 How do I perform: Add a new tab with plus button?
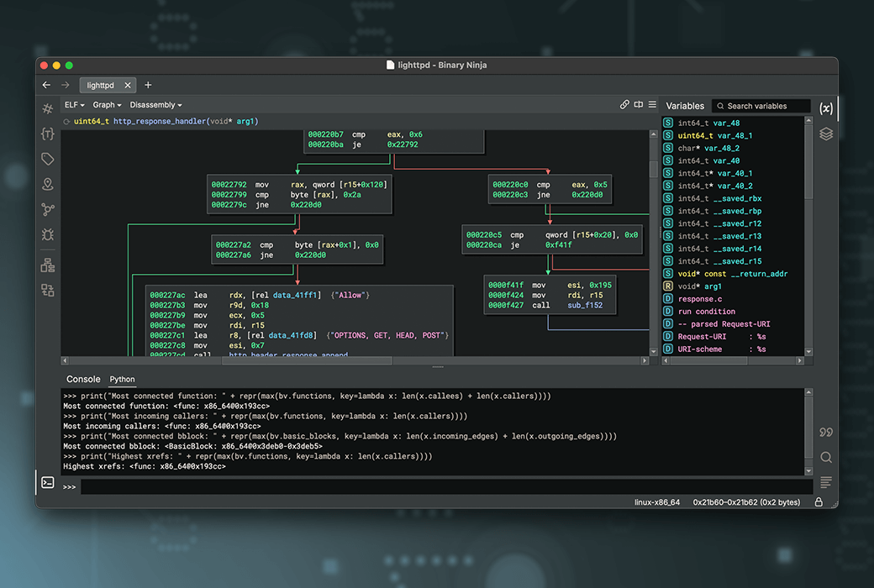point(148,85)
